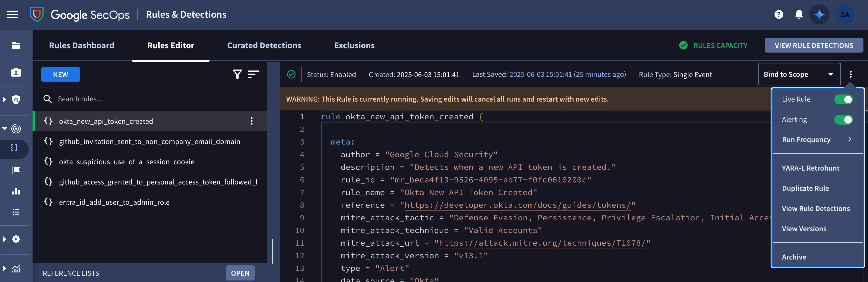The height and width of the screenshot is (282, 868).
Task: Click the search magnifier icon
Action: (47, 99)
